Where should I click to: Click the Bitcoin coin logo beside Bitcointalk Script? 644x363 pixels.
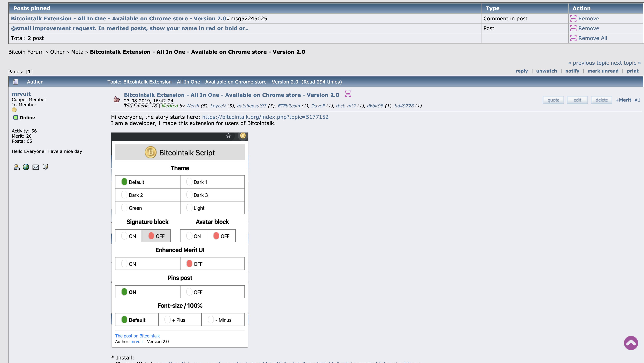pos(151,152)
